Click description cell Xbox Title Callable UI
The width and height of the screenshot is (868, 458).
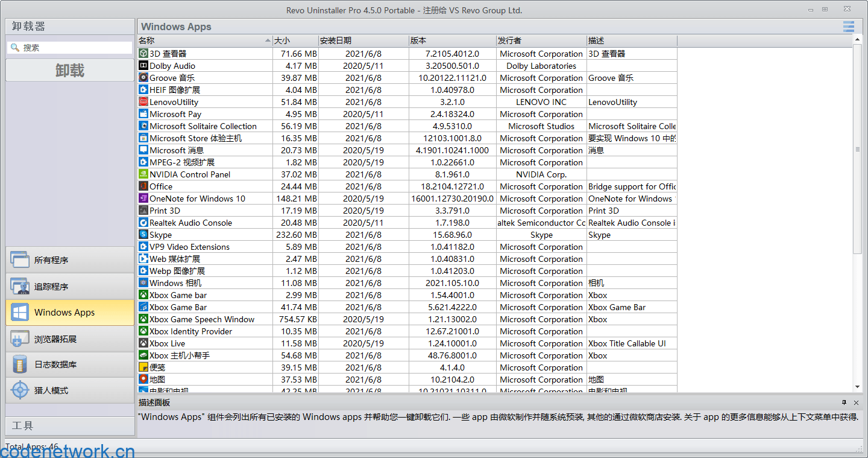632,343
